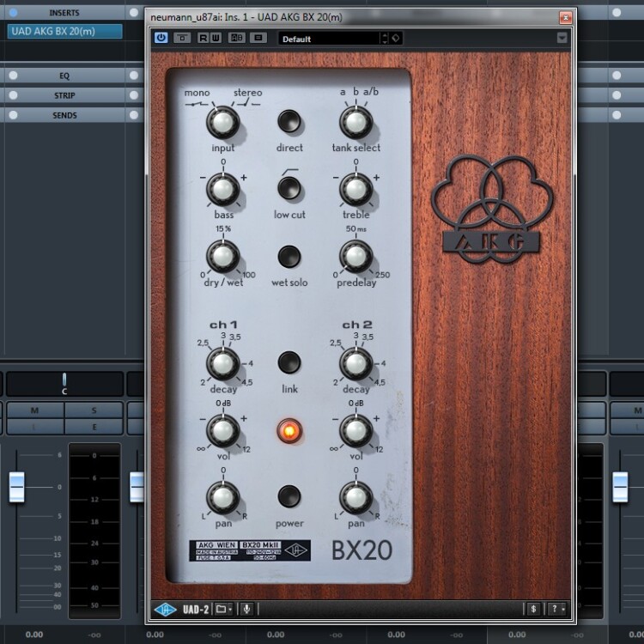Click the ch 2 vol knob

355,431
